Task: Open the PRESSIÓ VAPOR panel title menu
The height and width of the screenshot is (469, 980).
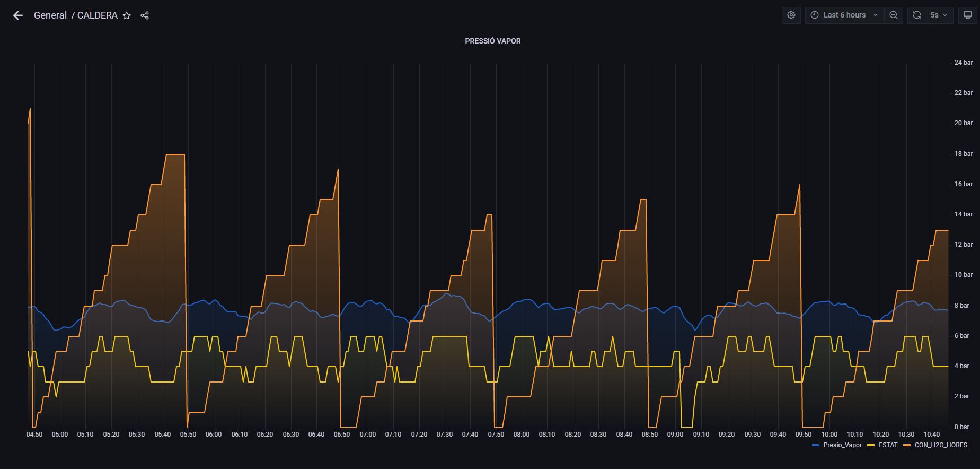Action: click(492, 41)
